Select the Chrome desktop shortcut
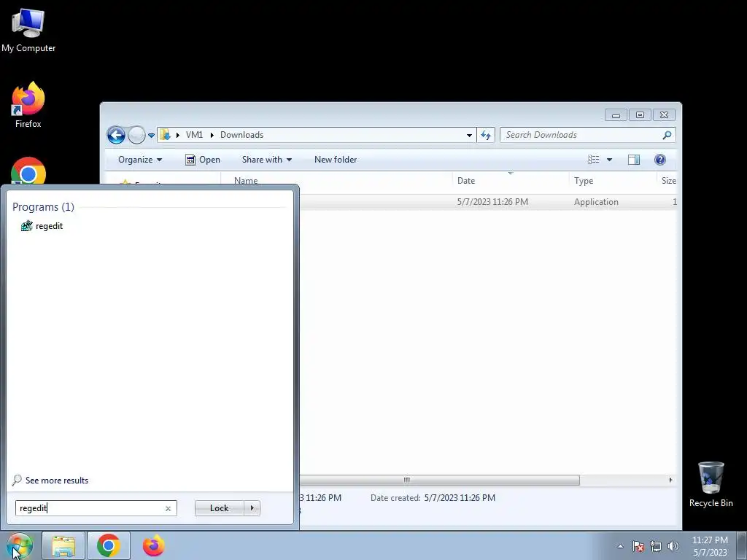Viewport: 747px width, 560px height. [x=28, y=171]
